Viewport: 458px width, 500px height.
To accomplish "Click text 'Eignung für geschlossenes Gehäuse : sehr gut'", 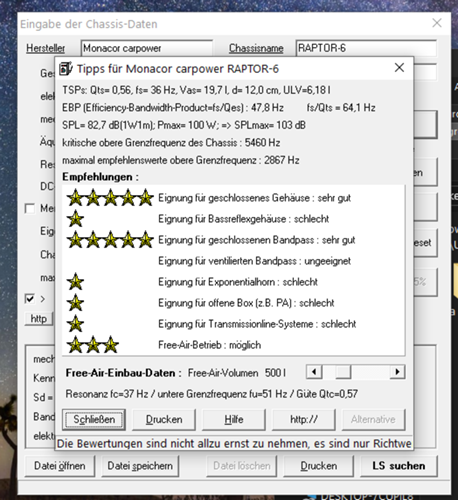I will pos(254,198).
